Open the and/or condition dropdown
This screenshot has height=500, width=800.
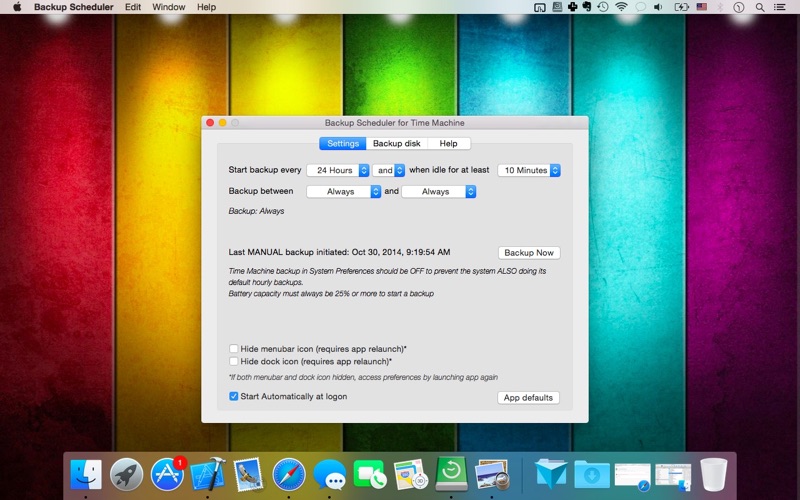click(x=388, y=170)
